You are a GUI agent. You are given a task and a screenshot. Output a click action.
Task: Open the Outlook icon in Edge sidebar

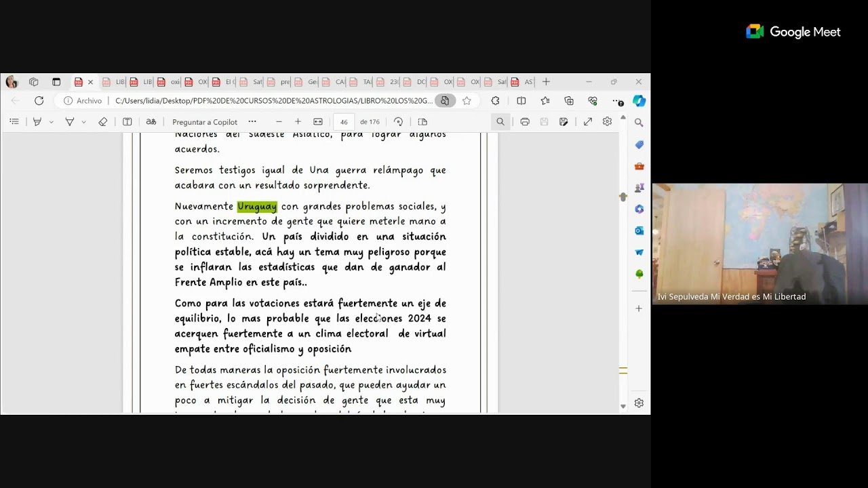pos(639,230)
